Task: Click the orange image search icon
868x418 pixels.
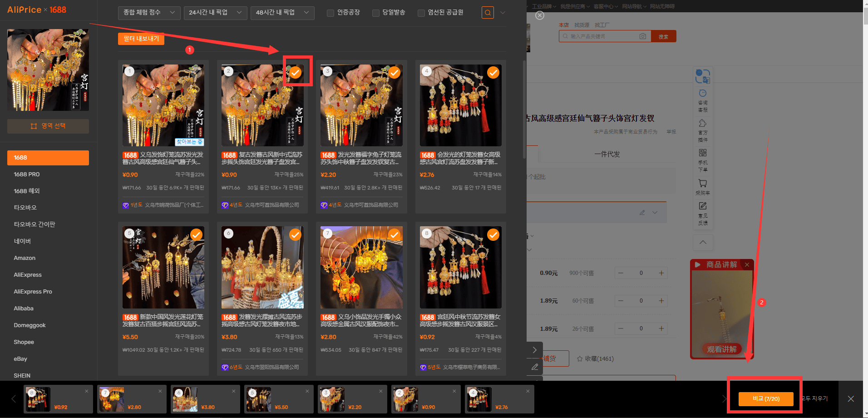Action: (488, 13)
